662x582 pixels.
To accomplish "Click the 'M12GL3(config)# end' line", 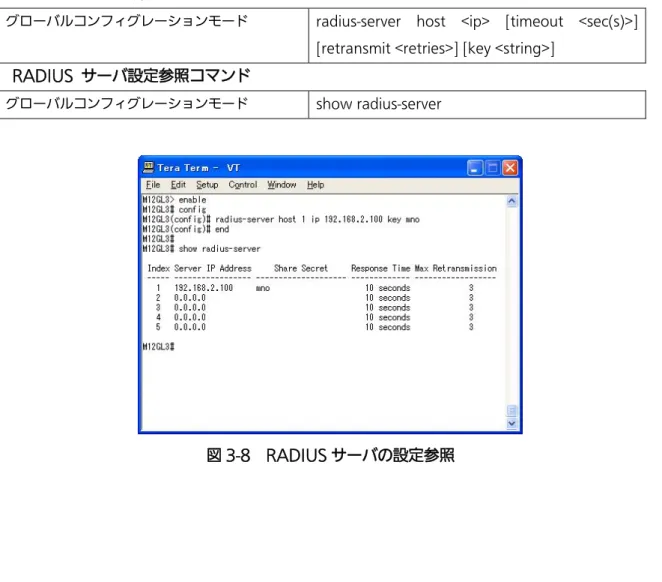I will [x=186, y=229].
